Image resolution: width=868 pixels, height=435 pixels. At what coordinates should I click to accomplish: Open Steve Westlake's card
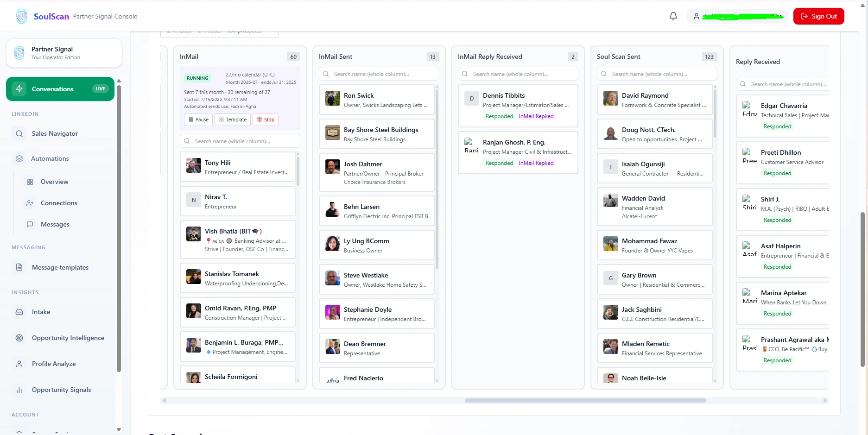(377, 279)
